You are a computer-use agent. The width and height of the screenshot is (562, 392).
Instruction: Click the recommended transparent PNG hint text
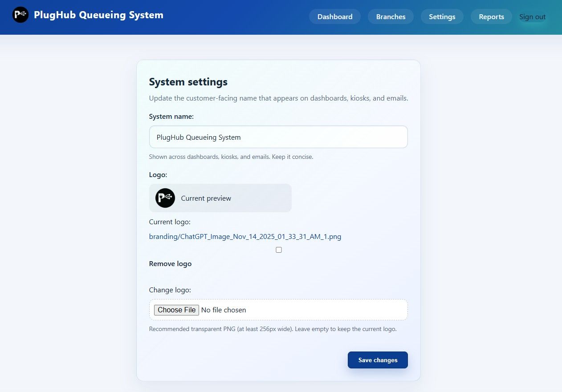[x=273, y=329]
